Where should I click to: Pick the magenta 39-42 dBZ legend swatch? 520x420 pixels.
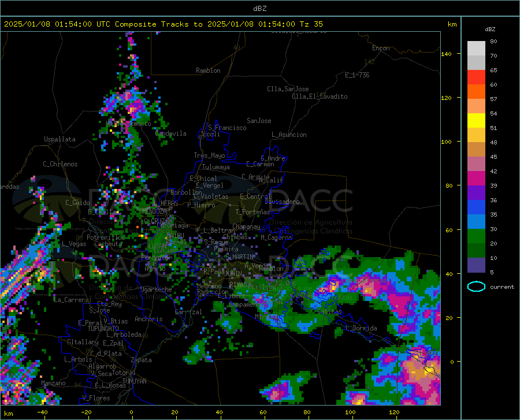476,179
